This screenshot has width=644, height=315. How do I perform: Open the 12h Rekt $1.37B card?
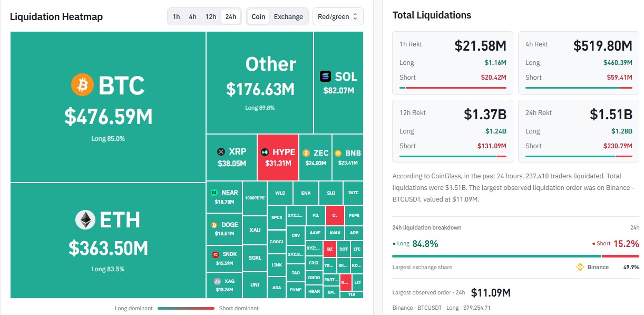pyautogui.click(x=453, y=131)
